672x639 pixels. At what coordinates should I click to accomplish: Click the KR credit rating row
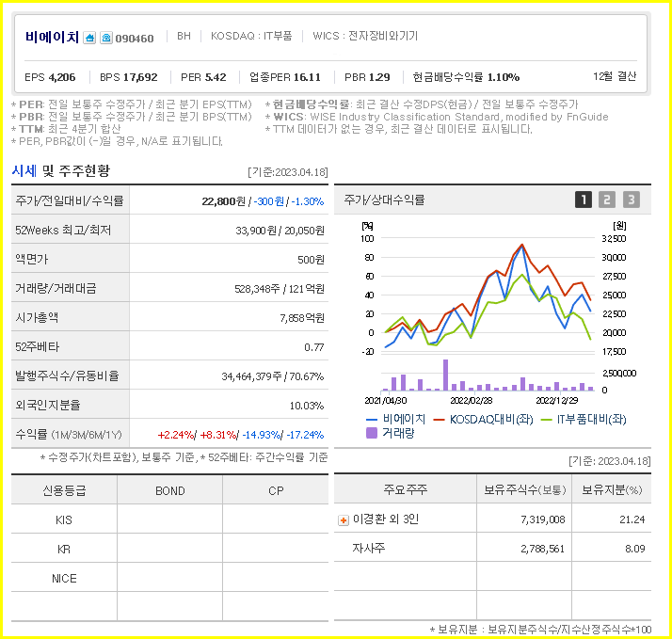[169, 549]
